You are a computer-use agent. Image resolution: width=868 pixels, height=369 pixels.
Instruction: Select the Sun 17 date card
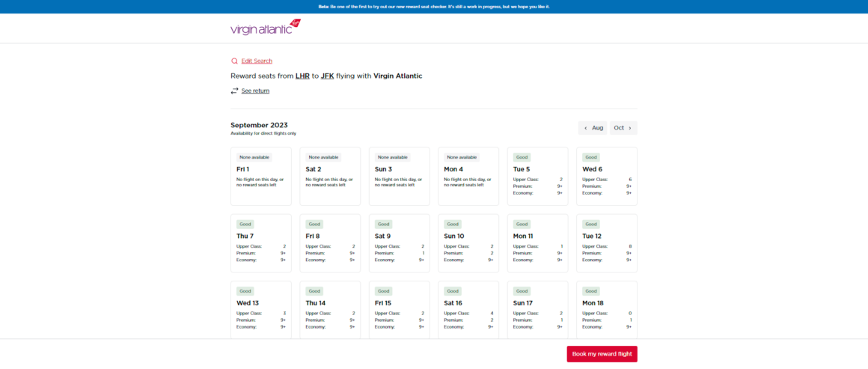coord(537,311)
